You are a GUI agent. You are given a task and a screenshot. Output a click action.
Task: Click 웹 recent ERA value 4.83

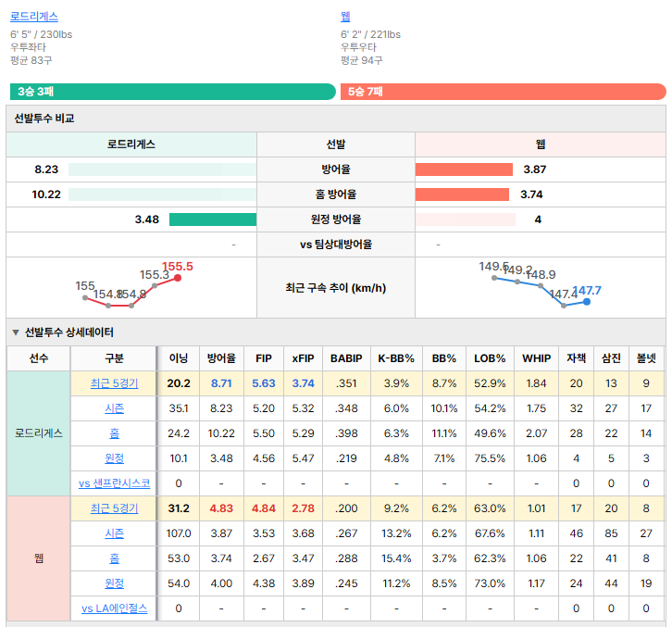221,508
